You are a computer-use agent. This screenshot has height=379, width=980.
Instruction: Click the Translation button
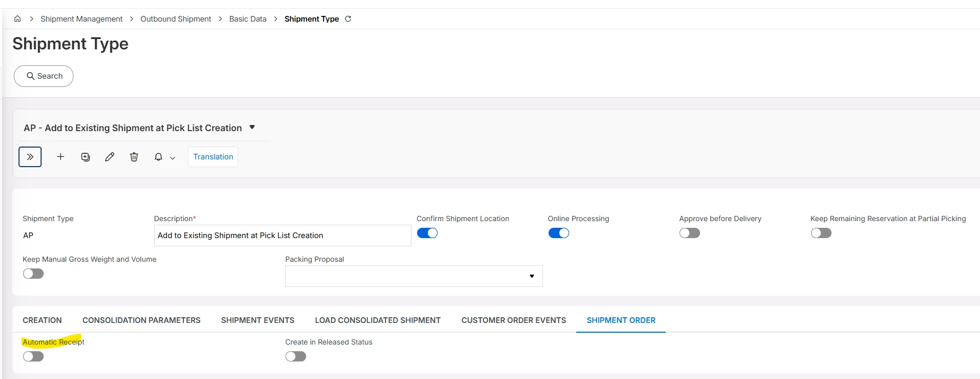(213, 157)
